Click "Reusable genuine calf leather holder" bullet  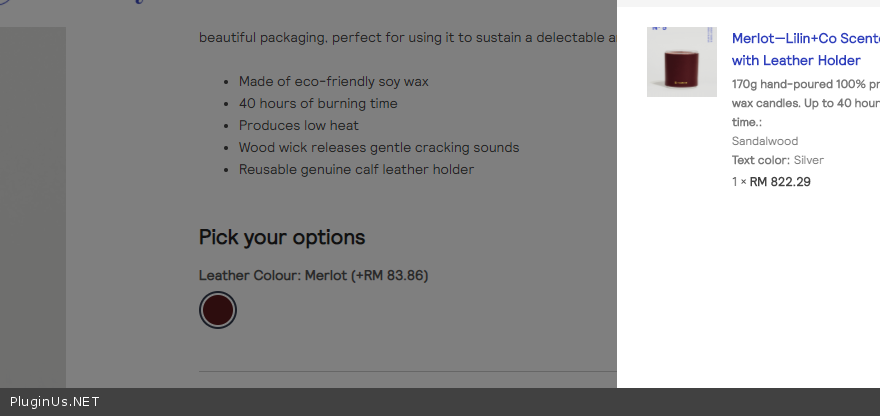356,169
